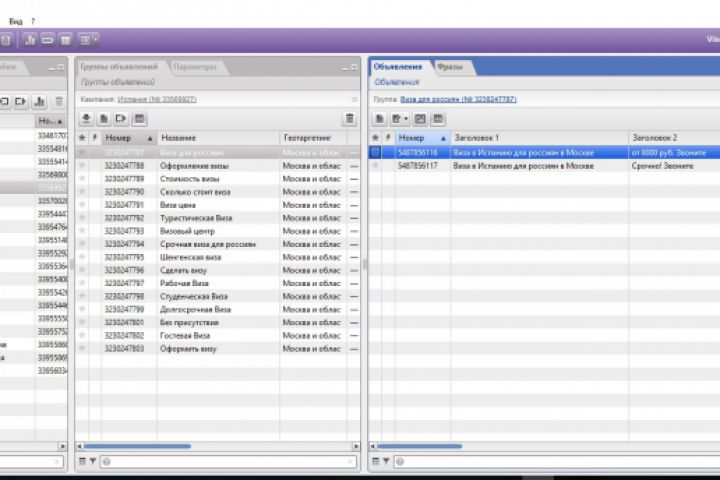Toggle the favorite star on the Виза цена row
720x480 pixels.
(x=82, y=204)
